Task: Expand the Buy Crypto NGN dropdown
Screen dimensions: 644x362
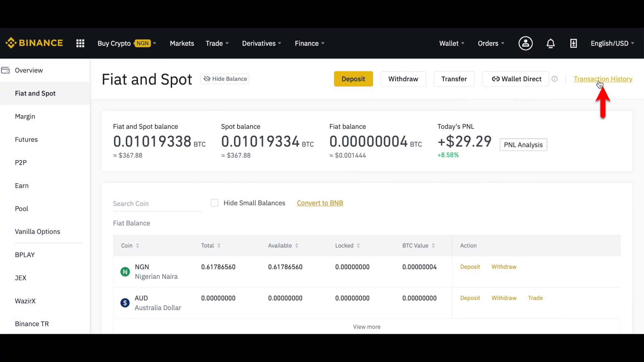Action: (x=154, y=43)
